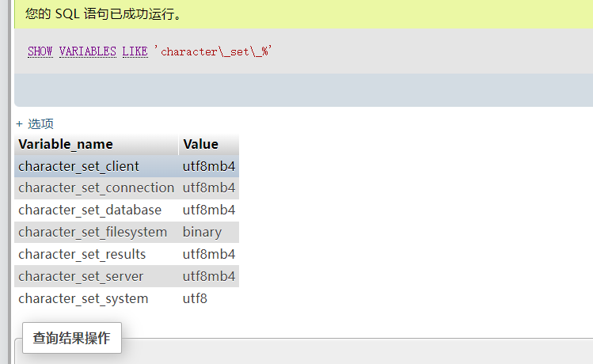Click the utf8mb4 value of character_set_server
This screenshot has height=364, width=593.
pyautogui.click(x=209, y=276)
